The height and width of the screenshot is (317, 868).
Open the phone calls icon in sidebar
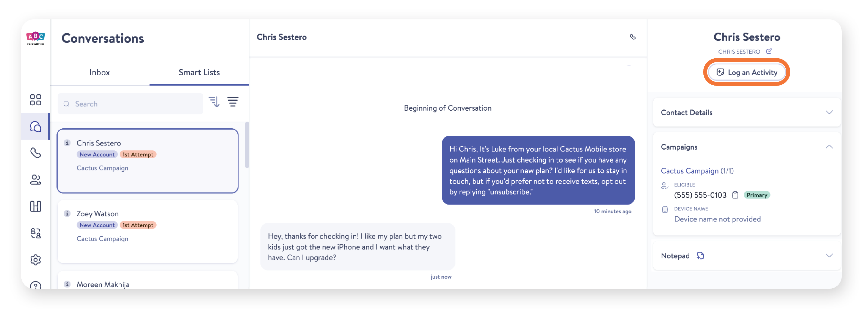tap(35, 153)
